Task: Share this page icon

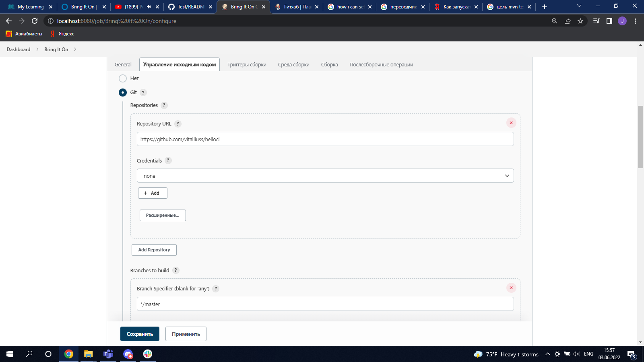Action: click(x=568, y=21)
